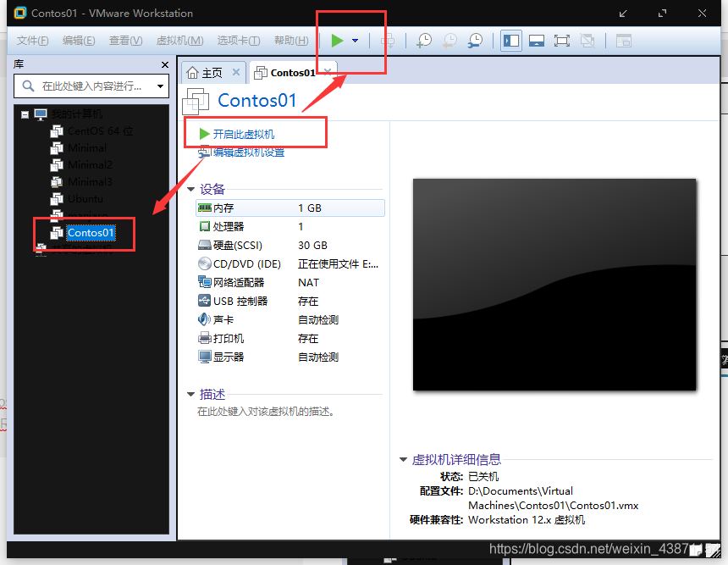Open the power options dropdown arrow
Viewport: 728px width, 565px height.
click(x=356, y=41)
